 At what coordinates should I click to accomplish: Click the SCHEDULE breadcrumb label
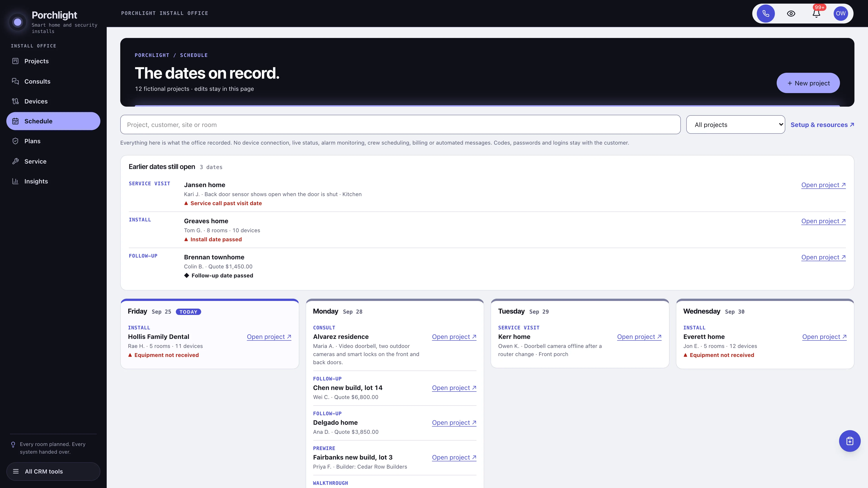coord(194,55)
